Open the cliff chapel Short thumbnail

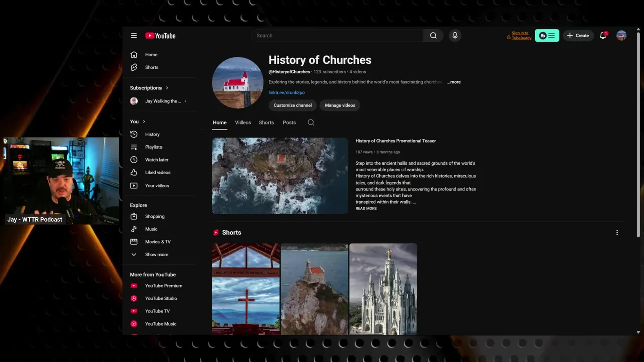coord(314,289)
